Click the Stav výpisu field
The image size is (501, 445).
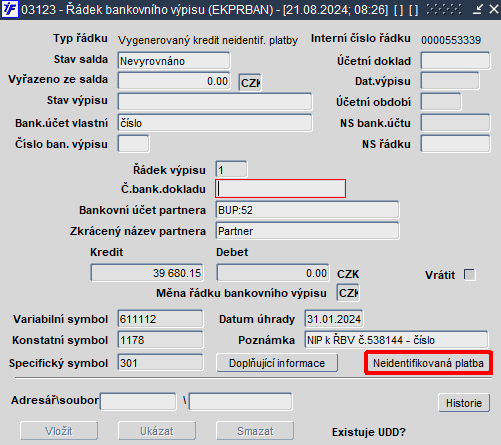pyautogui.click(x=215, y=102)
